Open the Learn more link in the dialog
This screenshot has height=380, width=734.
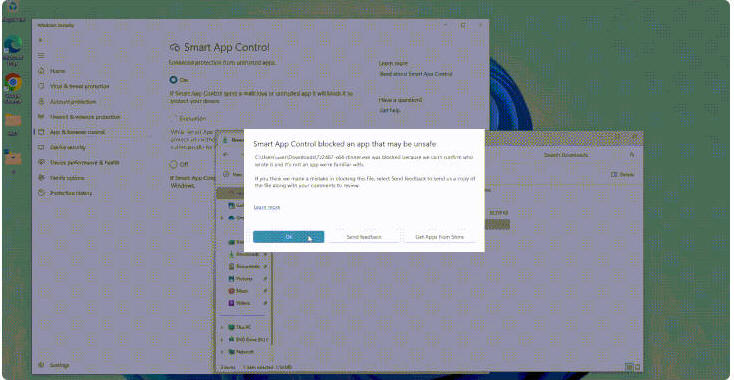(267, 207)
